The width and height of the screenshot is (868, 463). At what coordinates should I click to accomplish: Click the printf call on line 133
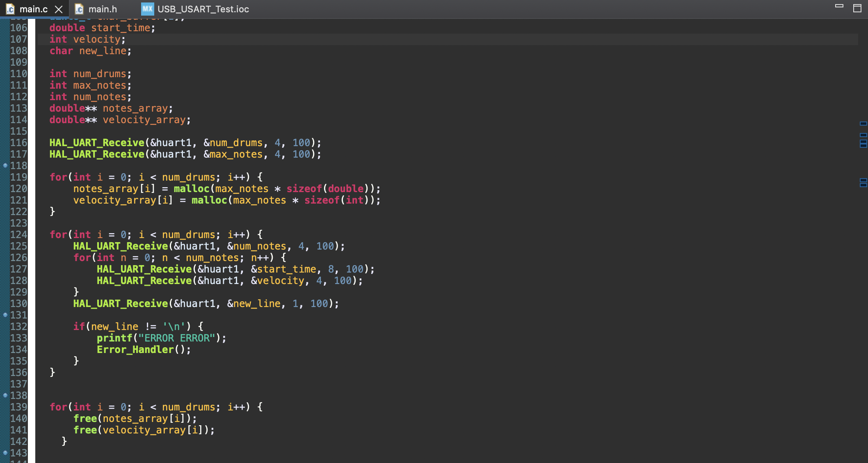tap(115, 338)
